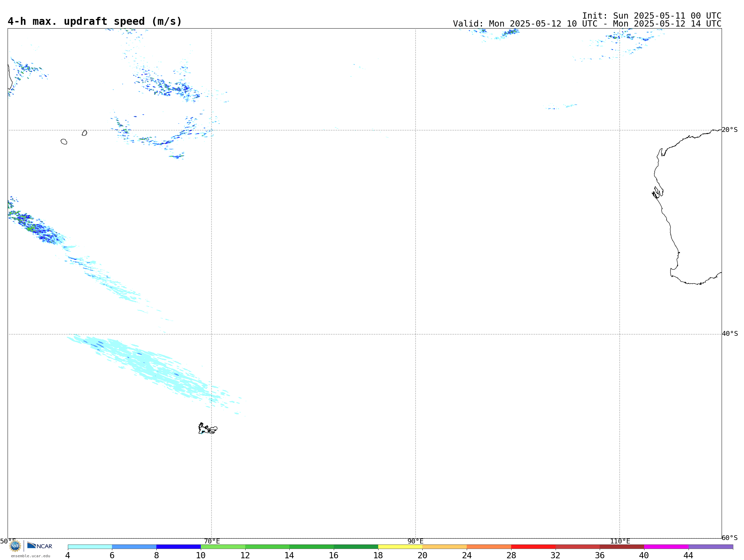
Task: Click the 60°S latitude label
Action: [x=730, y=538]
